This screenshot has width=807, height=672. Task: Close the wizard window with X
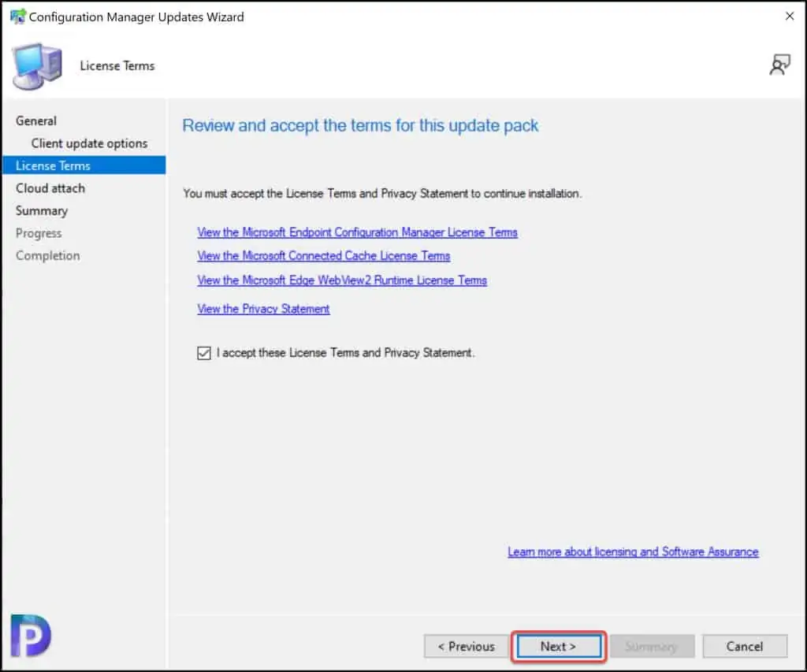pos(790,16)
